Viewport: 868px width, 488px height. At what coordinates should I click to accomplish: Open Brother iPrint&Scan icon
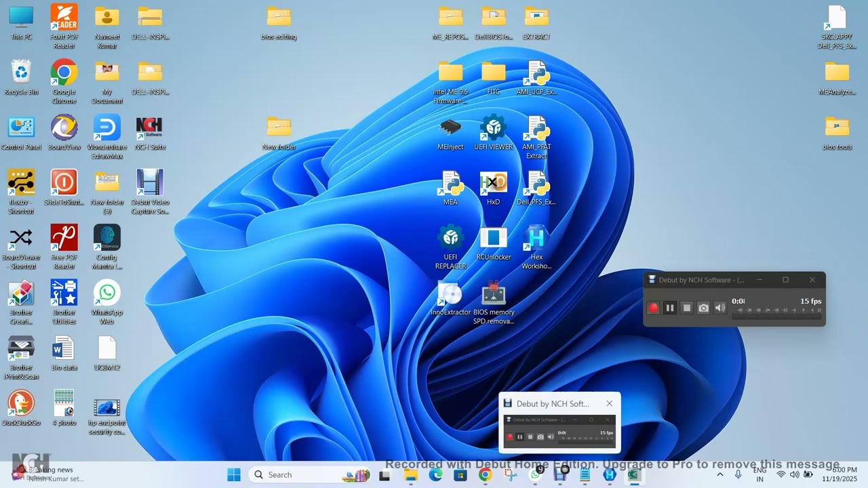[x=21, y=357]
